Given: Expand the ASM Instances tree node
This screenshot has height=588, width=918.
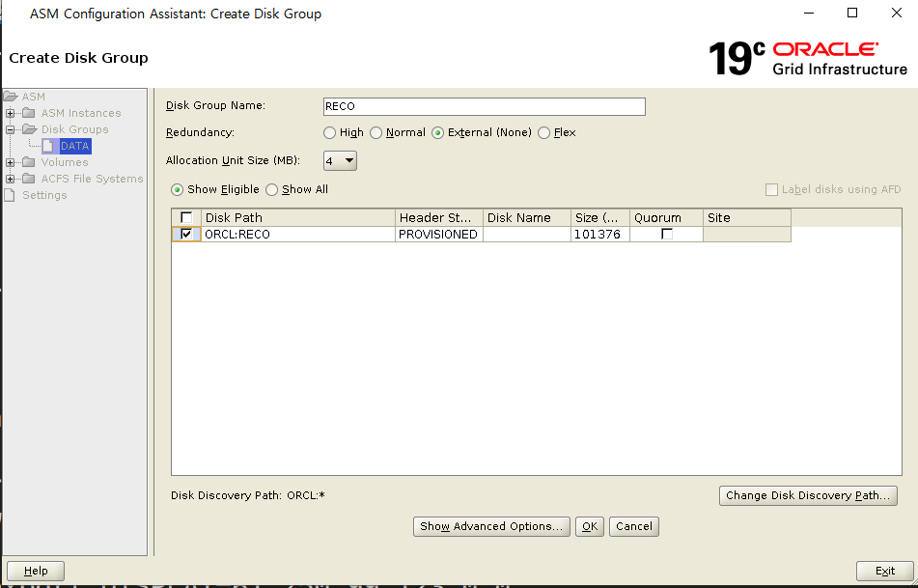Looking at the screenshot, I should (x=10, y=113).
